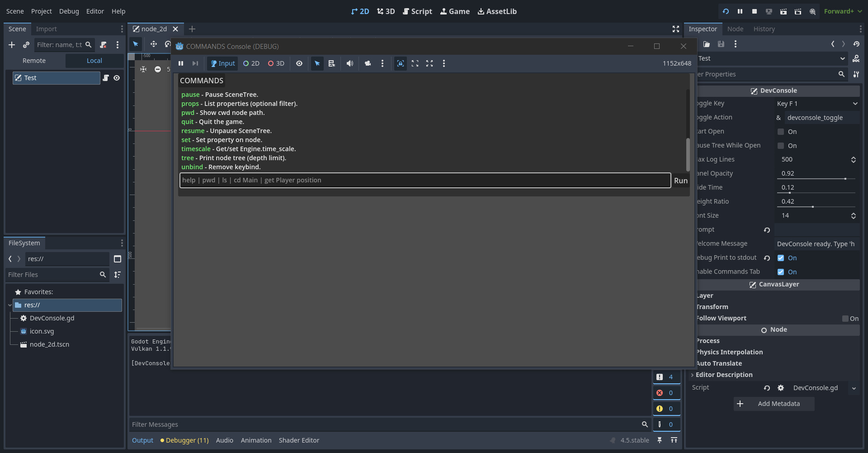The width and height of the screenshot is (868, 453).
Task: Open the Toggle Key dropdown
Action: [x=817, y=104]
